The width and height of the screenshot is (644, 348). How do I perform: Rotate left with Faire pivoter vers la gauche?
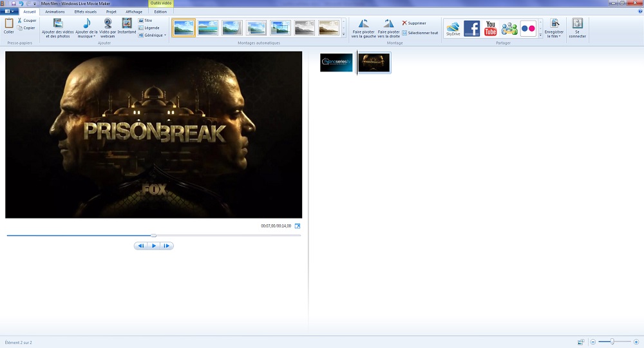point(363,28)
